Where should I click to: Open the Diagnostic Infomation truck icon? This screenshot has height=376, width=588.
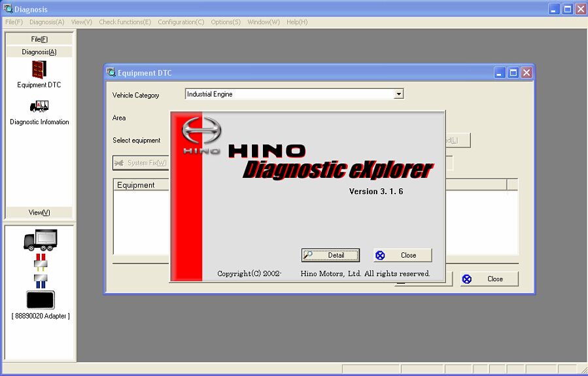(39, 107)
